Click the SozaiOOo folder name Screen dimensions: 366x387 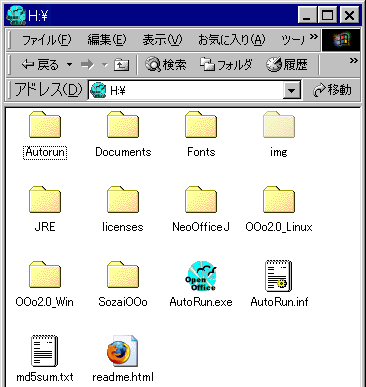[x=123, y=302]
